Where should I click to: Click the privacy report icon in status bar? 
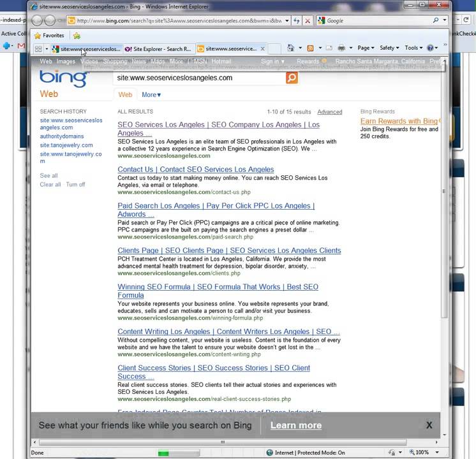[x=392, y=453]
